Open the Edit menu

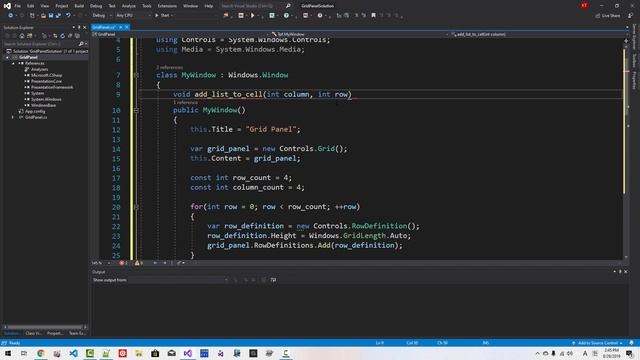(31, 6)
